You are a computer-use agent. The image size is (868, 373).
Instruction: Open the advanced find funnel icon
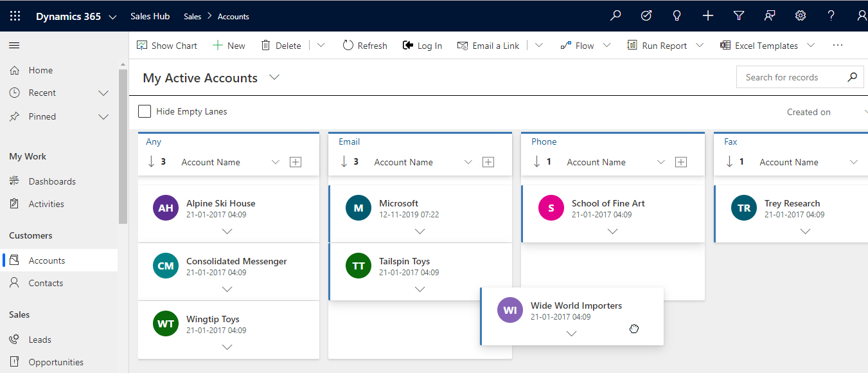739,16
